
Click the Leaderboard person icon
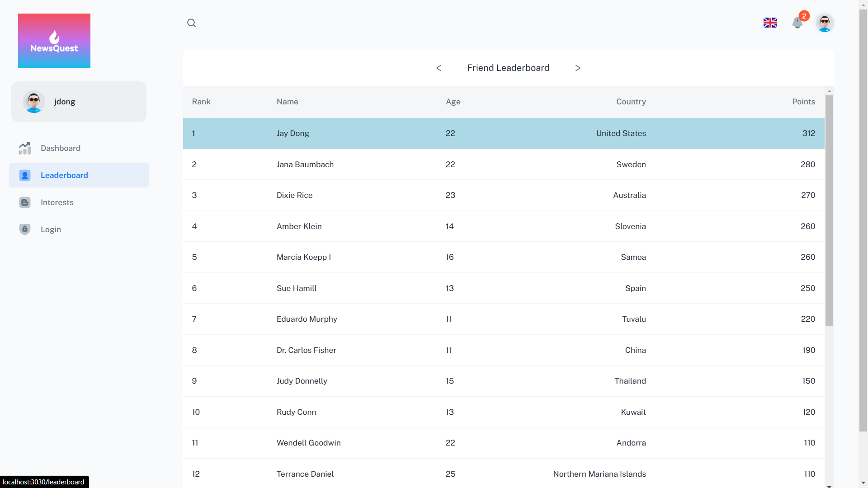point(25,175)
